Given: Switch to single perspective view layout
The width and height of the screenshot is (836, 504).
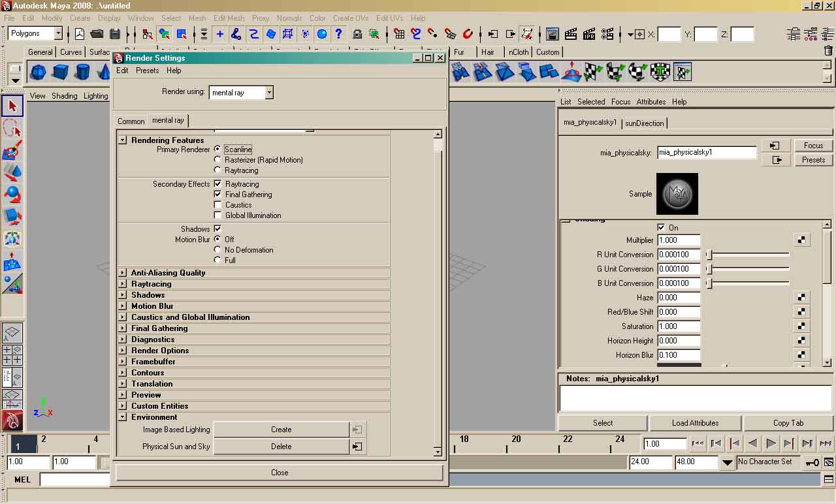Looking at the screenshot, I should point(12,333).
